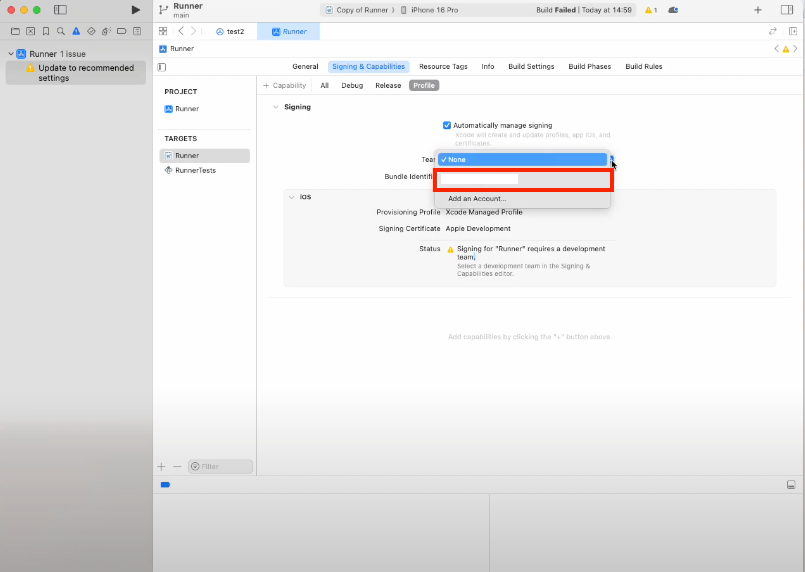Open the Source Control navigator

click(x=31, y=31)
